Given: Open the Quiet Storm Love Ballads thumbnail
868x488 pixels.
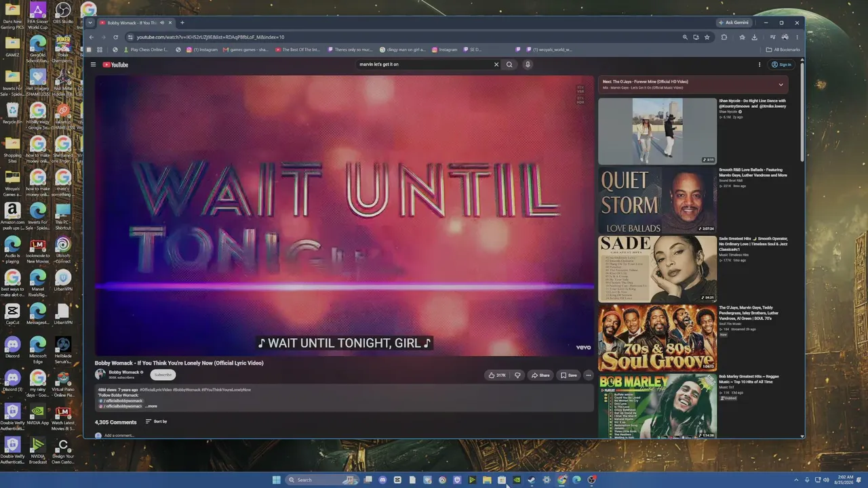Looking at the screenshot, I should [657, 200].
